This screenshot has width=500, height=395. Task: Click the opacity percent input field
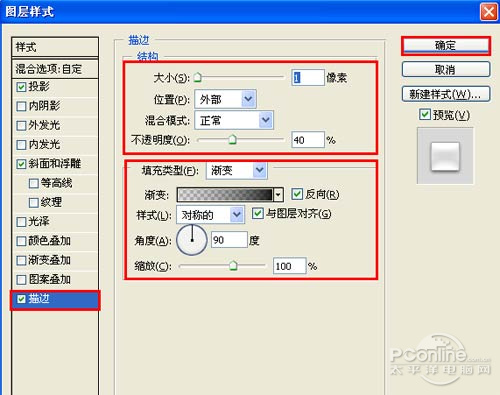pyautogui.click(x=308, y=140)
